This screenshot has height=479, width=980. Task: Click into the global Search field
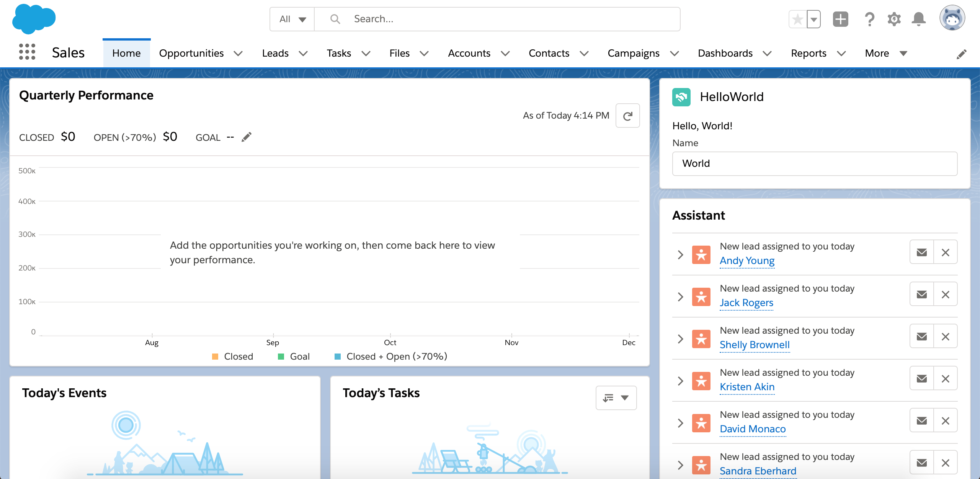coord(497,19)
